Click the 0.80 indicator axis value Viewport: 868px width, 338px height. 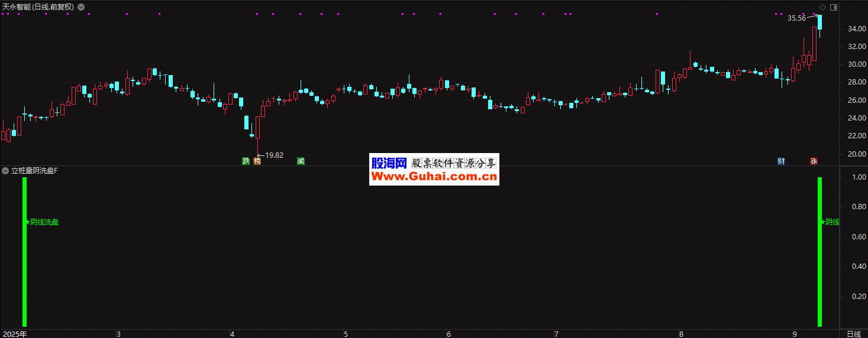(859, 207)
